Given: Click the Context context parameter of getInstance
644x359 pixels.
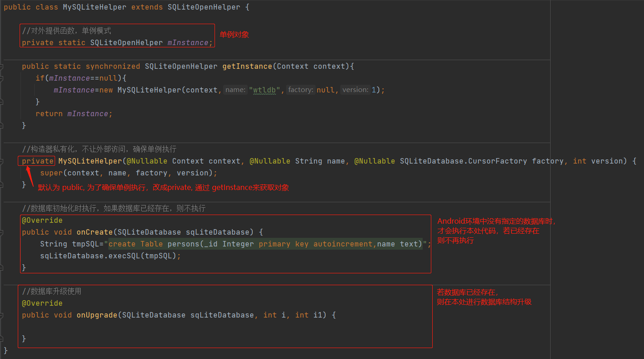Looking at the screenshot, I should pyautogui.click(x=311, y=67).
